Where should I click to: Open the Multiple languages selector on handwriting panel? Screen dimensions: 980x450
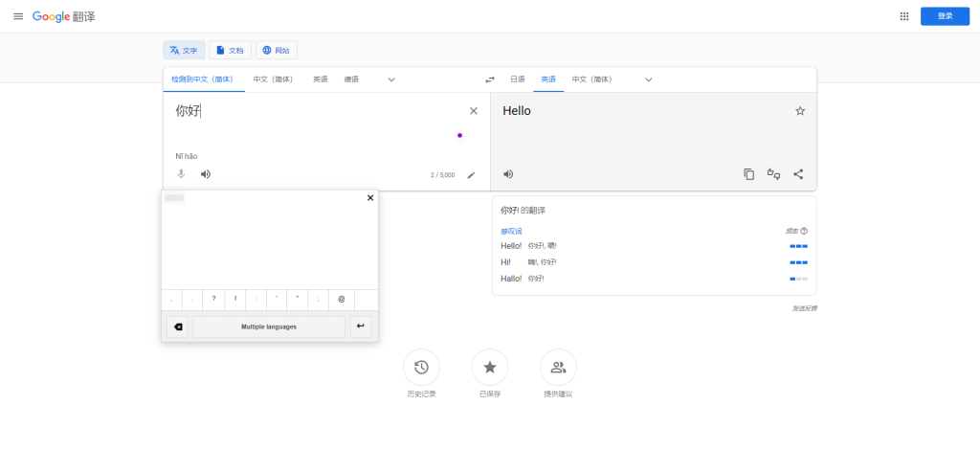268,326
